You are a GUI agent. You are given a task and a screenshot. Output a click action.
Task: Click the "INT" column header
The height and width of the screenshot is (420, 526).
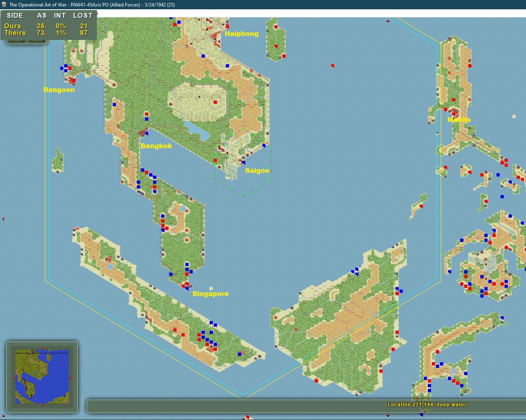point(60,15)
